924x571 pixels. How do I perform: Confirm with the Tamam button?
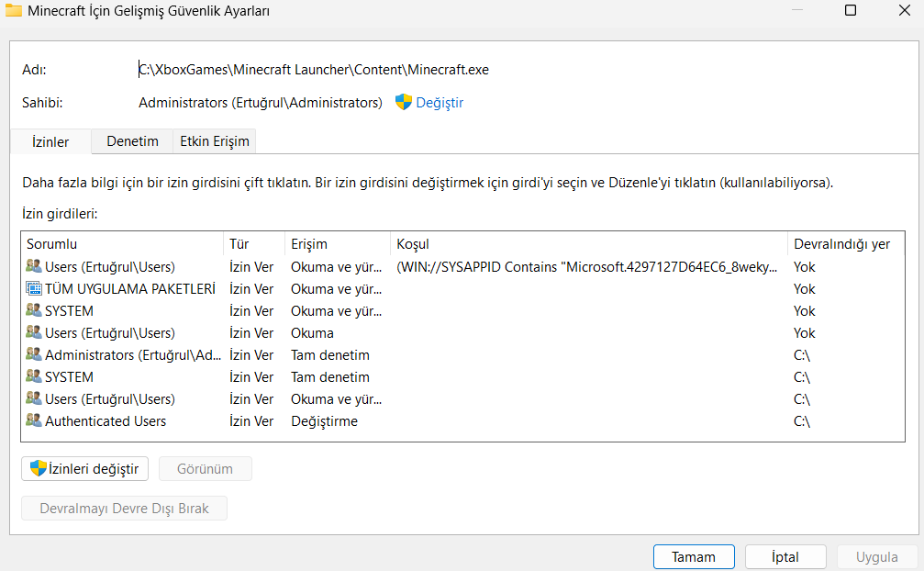694,557
